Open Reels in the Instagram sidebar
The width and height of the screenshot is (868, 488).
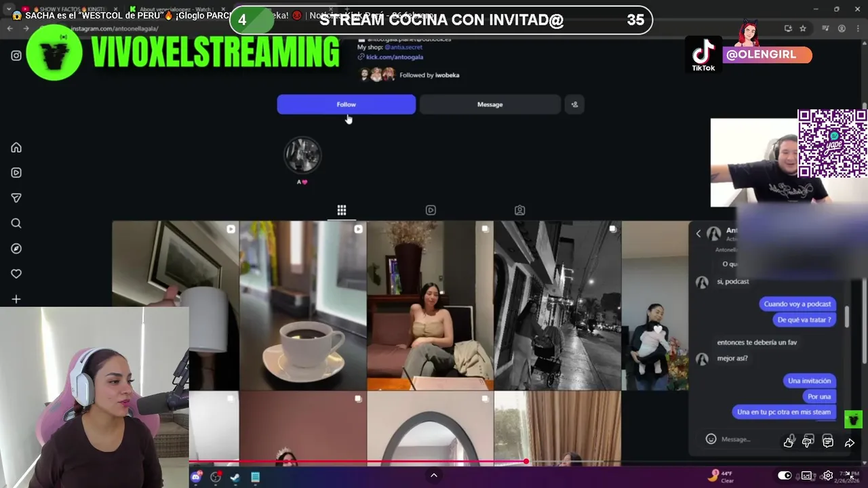pos(16,173)
